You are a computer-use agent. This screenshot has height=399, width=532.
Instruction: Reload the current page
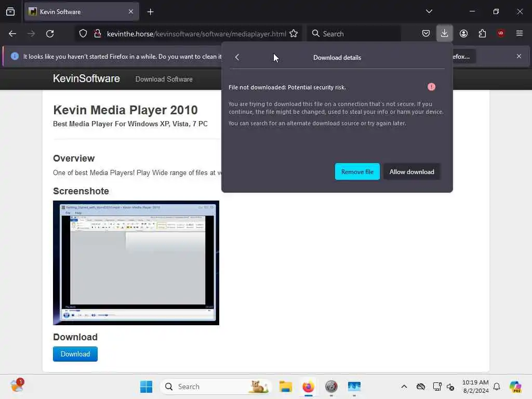pos(50,34)
